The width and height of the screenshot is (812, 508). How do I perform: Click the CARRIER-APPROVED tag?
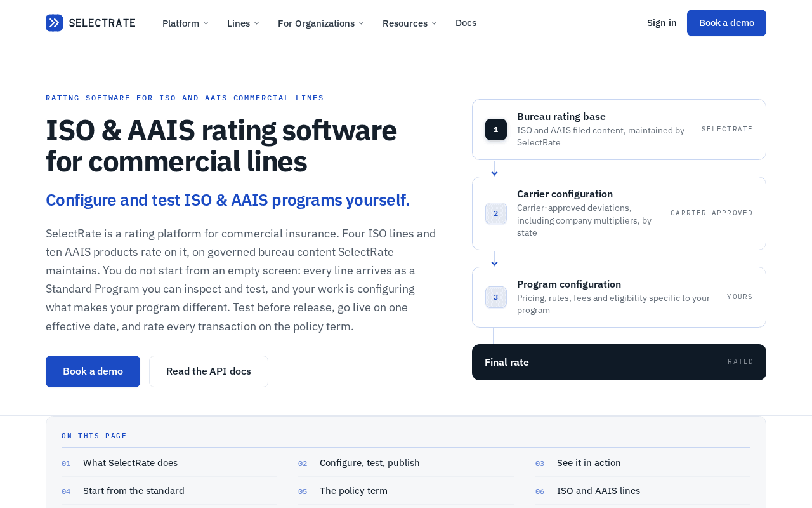click(712, 213)
